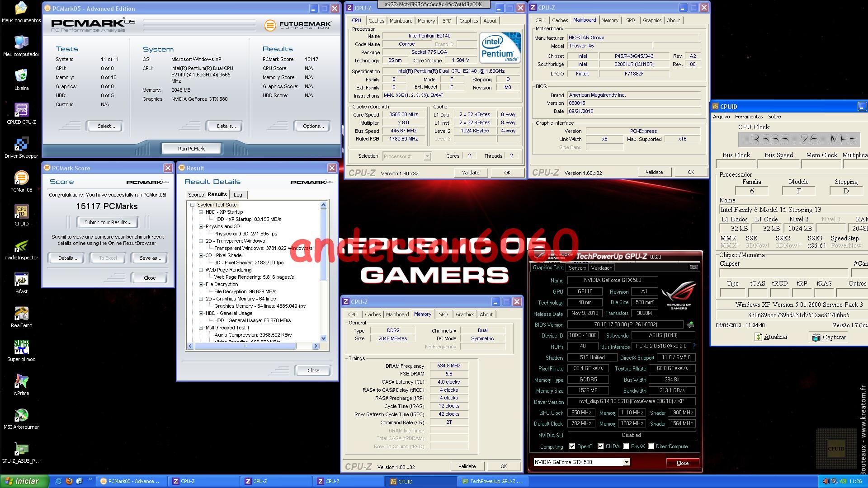The height and width of the screenshot is (488, 868).
Task: Click the Iniciar start button
Action: click(24, 481)
